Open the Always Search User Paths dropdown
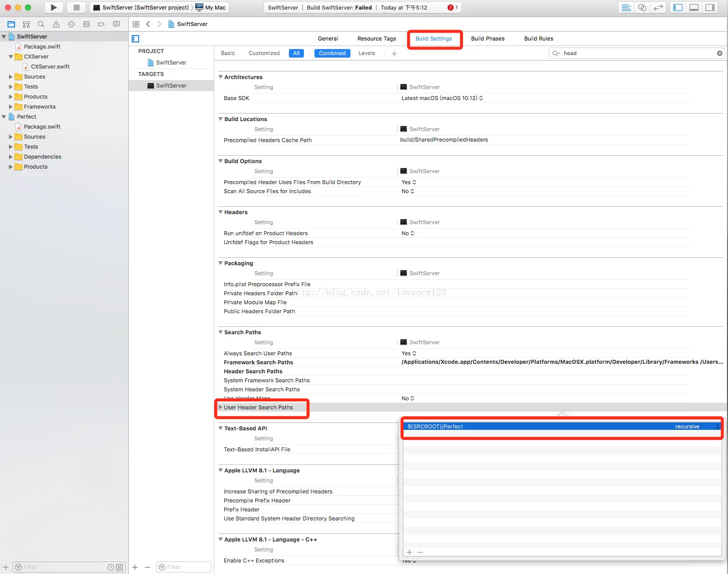 pyautogui.click(x=409, y=353)
